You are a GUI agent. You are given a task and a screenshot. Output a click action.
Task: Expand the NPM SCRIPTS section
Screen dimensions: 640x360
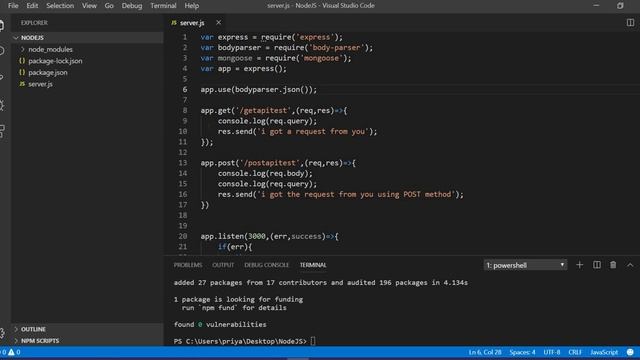pos(87,340)
